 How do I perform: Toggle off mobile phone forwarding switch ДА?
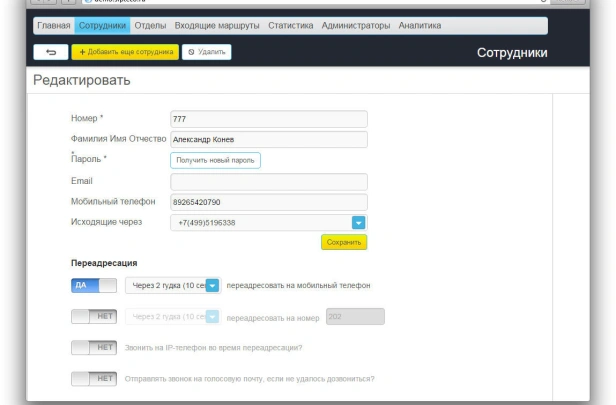pyautogui.click(x=94, y=285)
